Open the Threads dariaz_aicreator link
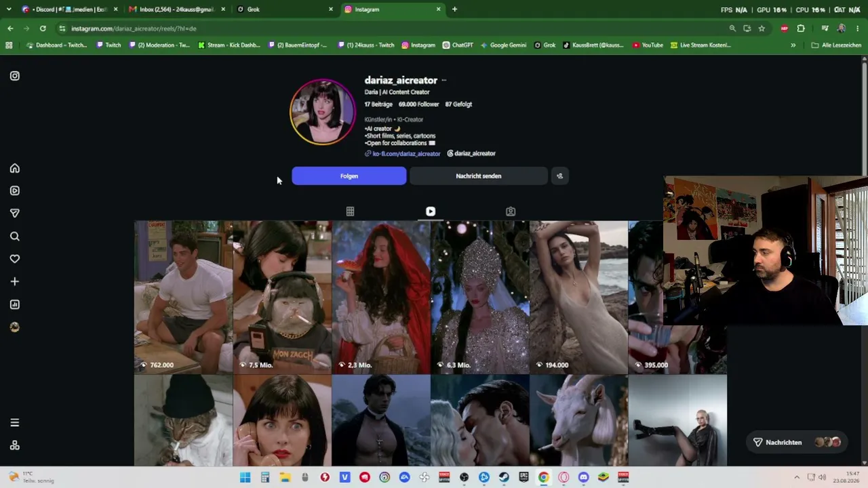 (471, 154)
